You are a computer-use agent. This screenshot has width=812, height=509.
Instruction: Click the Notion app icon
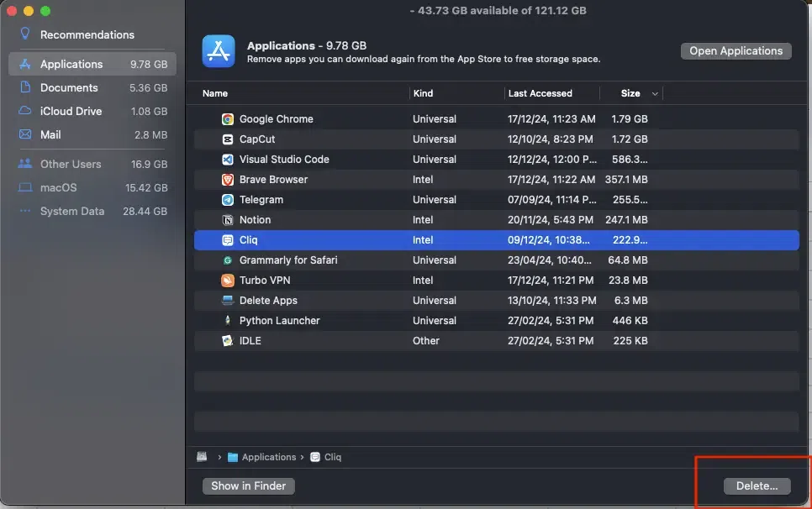pos(227,220)
